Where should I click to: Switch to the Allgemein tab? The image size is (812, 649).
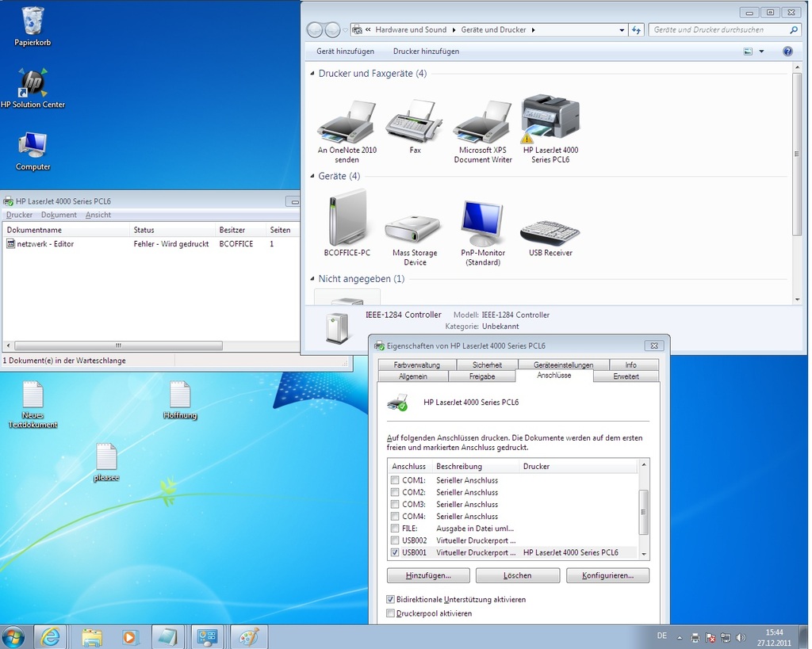click(x=413, y=376)
